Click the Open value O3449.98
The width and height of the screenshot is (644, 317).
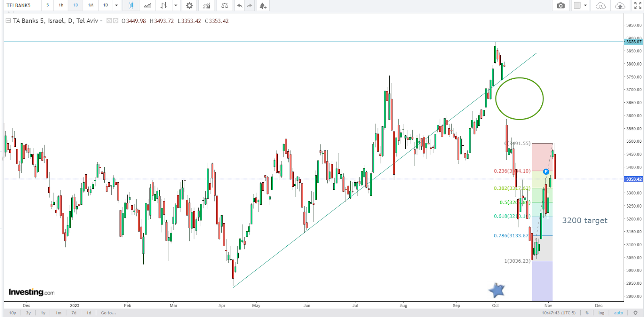pyautogui.click(x=134, y=21)
